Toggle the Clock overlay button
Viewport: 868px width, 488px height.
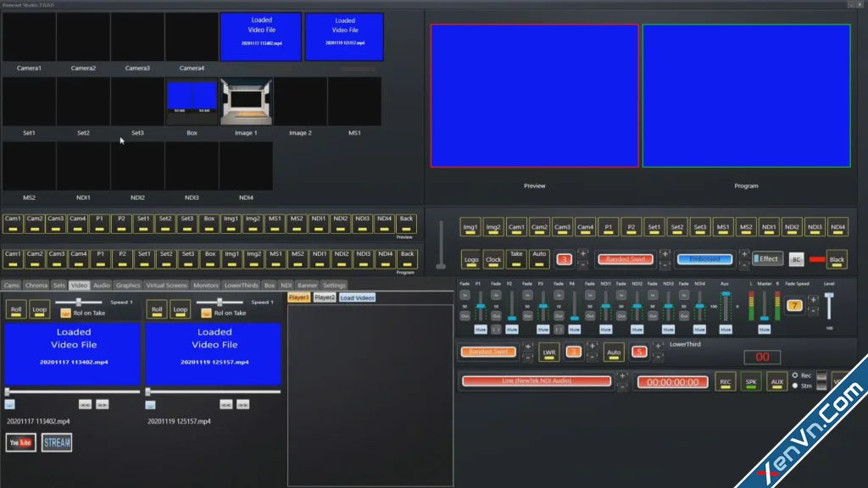coord(493,259)
